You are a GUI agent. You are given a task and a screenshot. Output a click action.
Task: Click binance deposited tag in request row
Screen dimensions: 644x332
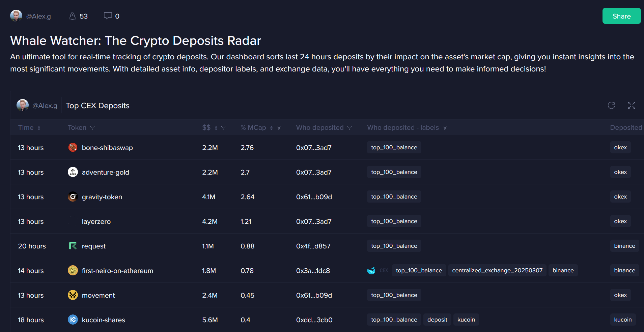[x=624, y=246]
